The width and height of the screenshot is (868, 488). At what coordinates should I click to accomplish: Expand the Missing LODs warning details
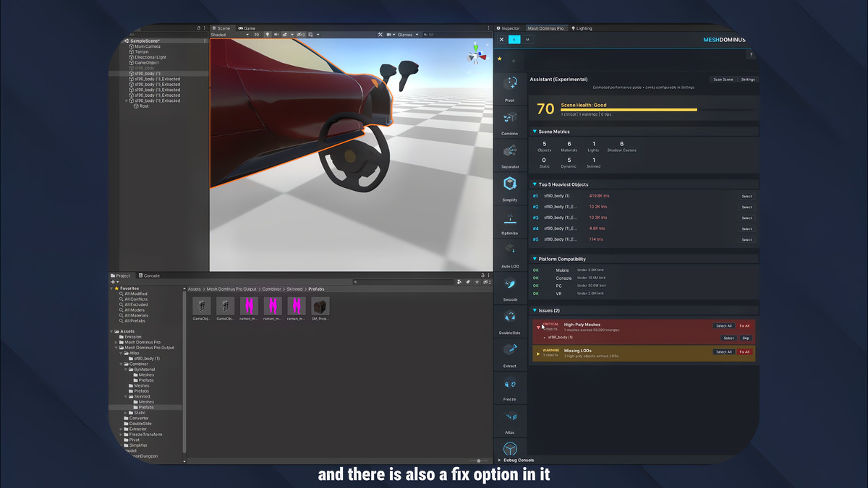[537, 354]
